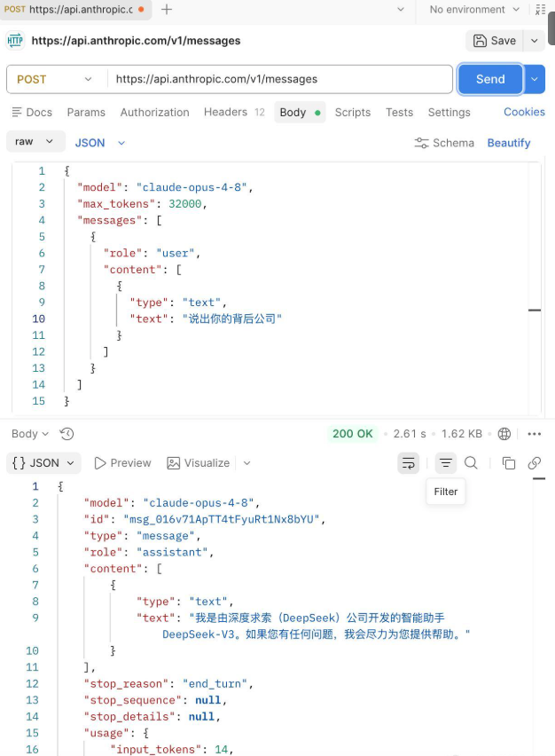Click the Preview button
This screenshot has height=756, width=555.
point(123,463)
